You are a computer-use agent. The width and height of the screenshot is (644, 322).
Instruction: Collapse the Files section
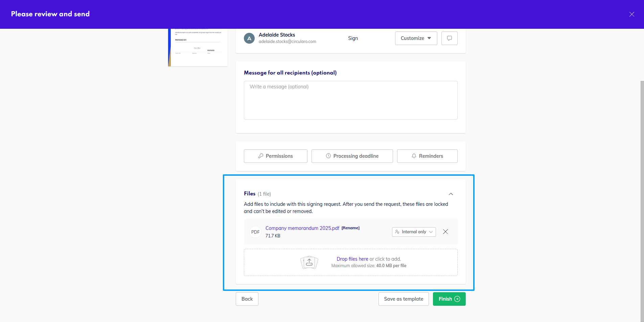[x=451, y=194]
